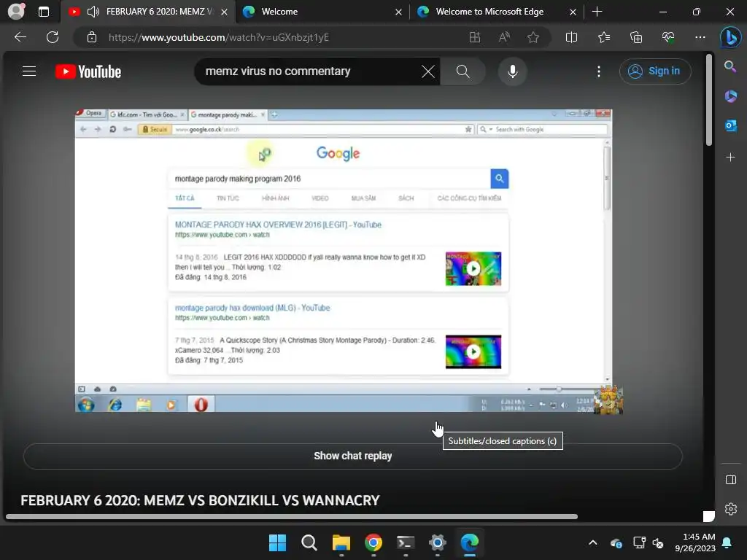Viewport: 747px width, 560px height.
Task: Open the clock showing 1:45 AM
Action: (x=695, y=542)
